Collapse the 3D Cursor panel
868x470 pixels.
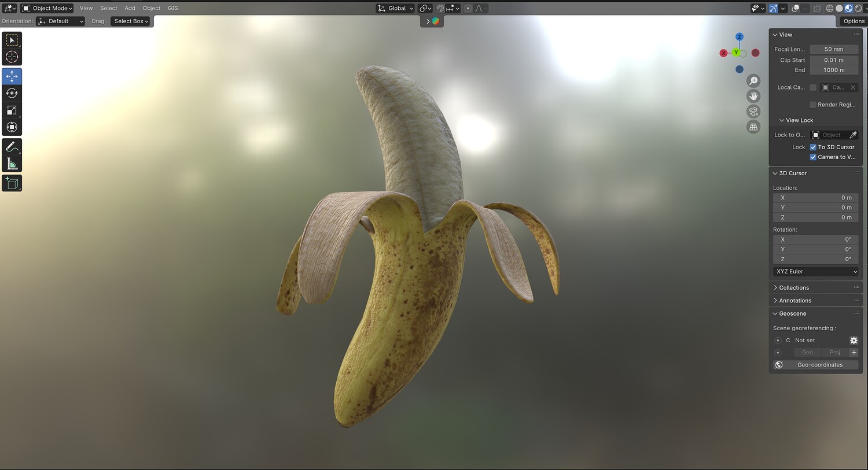(x=775, y=173)
